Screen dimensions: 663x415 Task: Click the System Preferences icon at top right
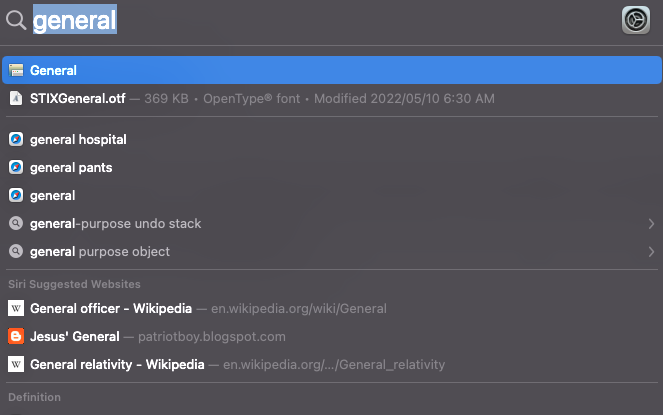(636, 20)
